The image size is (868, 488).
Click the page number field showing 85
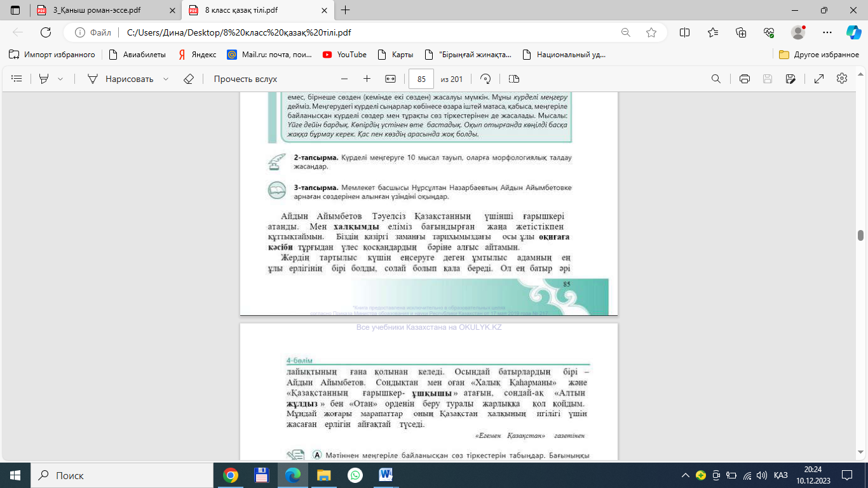pyautogui.click(x=421, y=79)
